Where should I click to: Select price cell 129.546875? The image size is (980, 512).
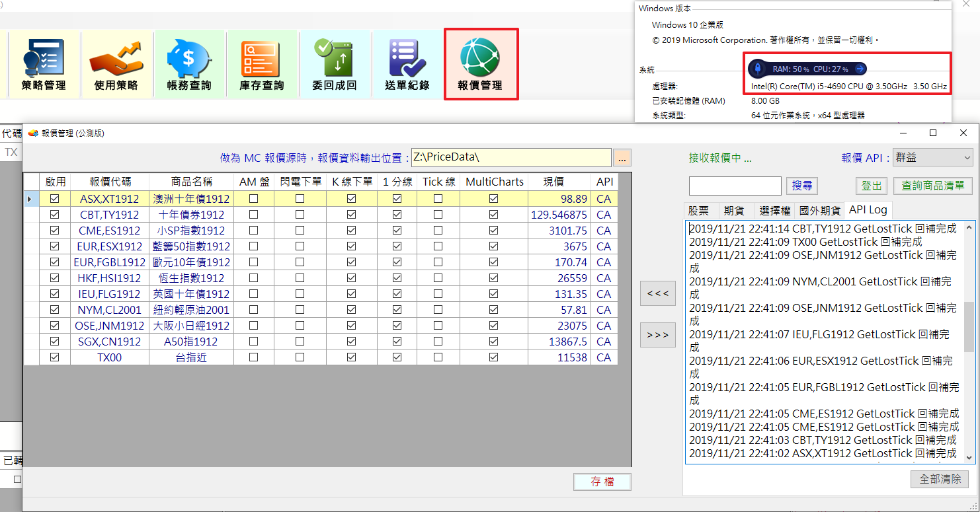coord(560,215)
